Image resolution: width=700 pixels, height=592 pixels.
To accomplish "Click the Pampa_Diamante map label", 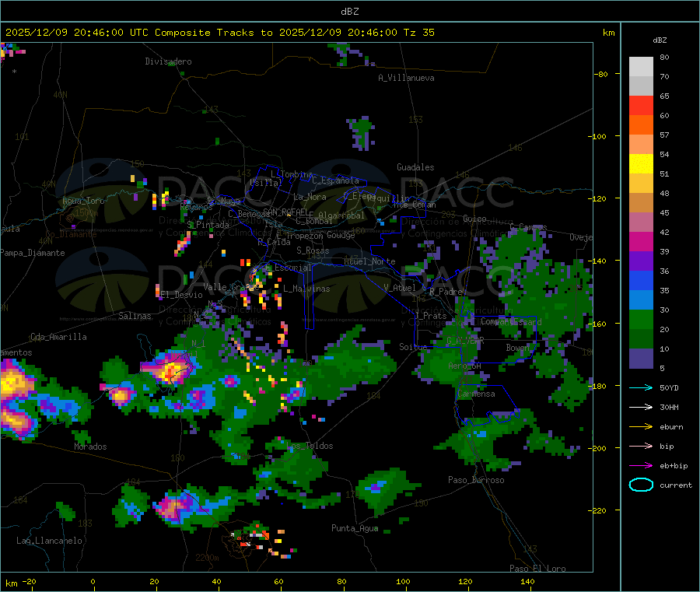I will coord(32,253).
